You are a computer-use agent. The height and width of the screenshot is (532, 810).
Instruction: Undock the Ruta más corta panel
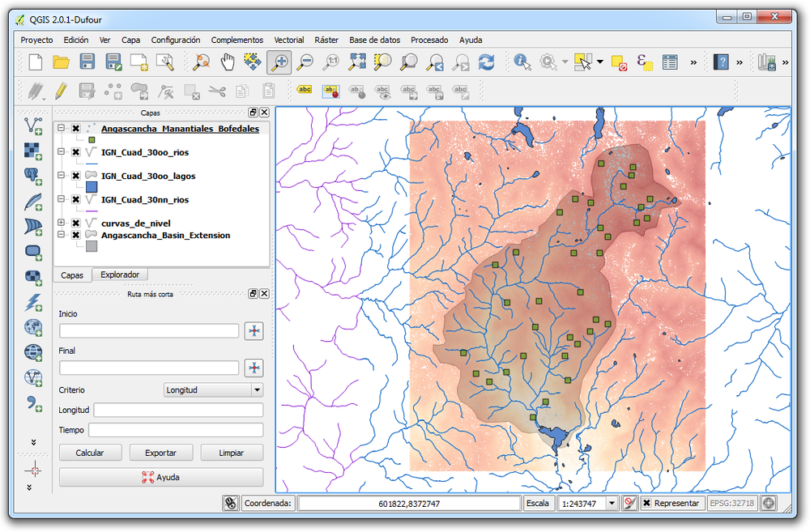click(x=253, y=293)
